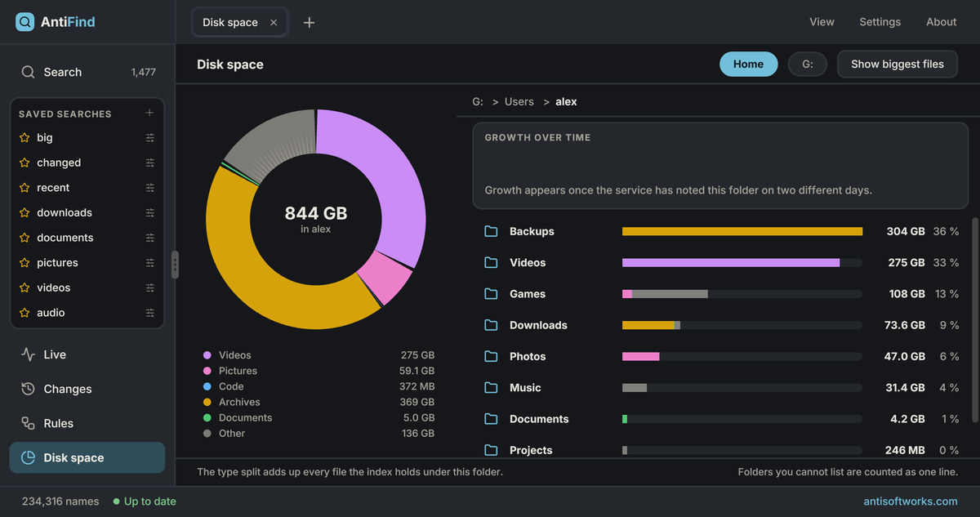Click the '234,316 names' status text
980x517 pixels.
pyautogui.click(x=60, y=501)
